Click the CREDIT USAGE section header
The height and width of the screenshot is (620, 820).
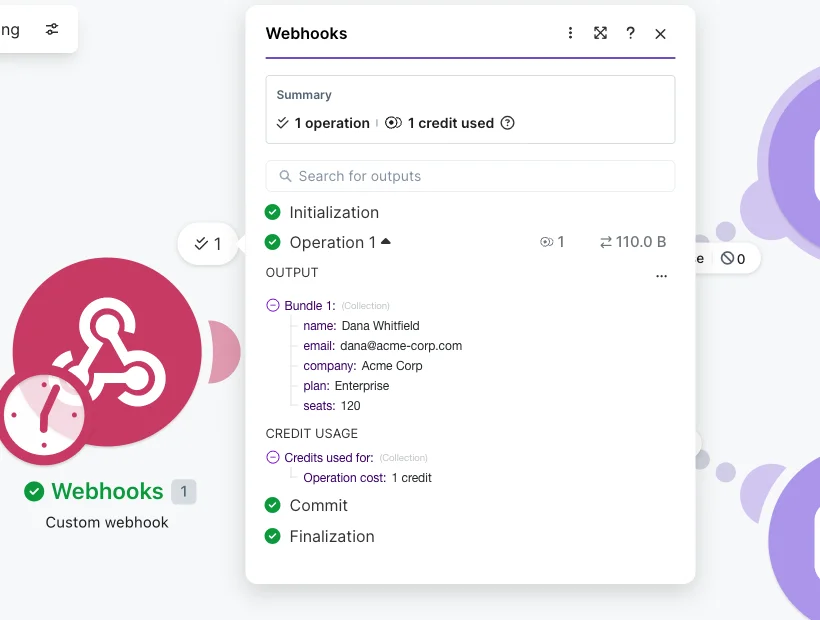click(x=312, y=433)
